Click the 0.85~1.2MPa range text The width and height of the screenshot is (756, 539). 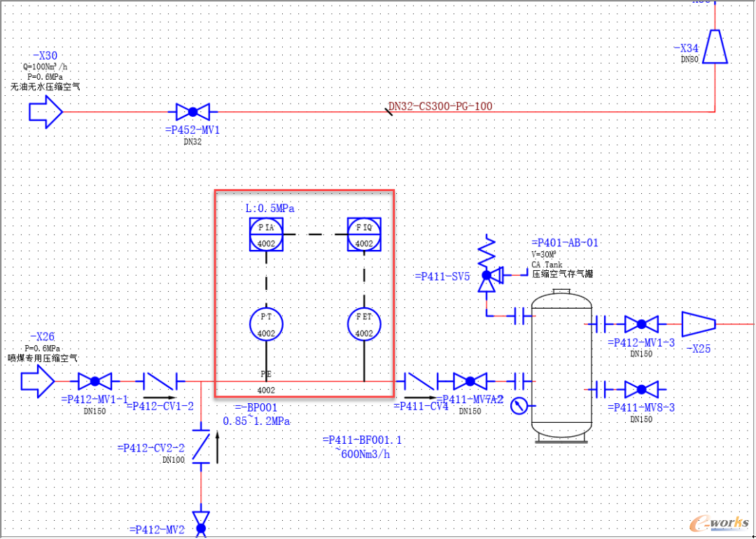(x=256, y=421)
